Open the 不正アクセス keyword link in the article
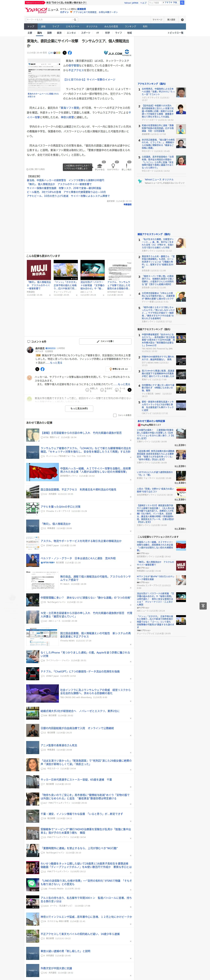 click(x=76, y=70)
